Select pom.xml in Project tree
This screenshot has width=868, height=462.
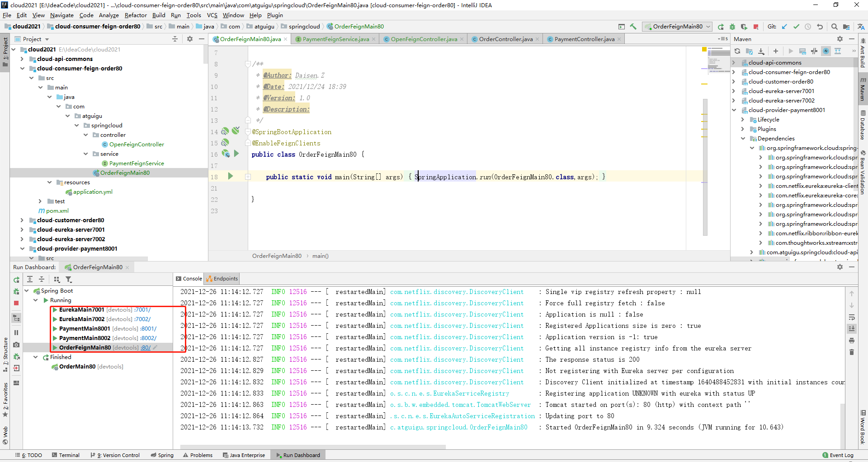click(x=57, y=211)
